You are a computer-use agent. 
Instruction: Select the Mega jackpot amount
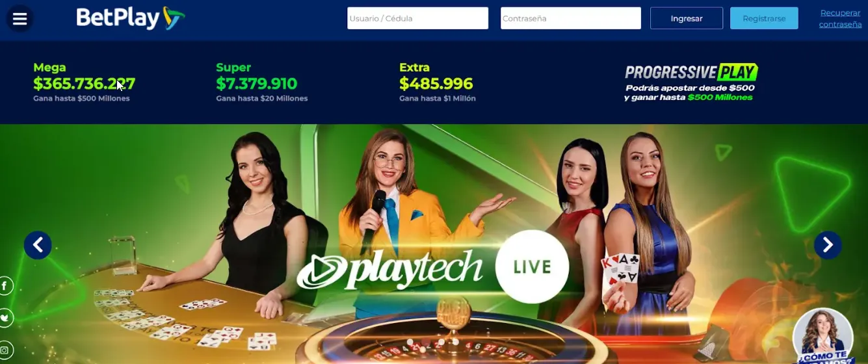(85, 84)
